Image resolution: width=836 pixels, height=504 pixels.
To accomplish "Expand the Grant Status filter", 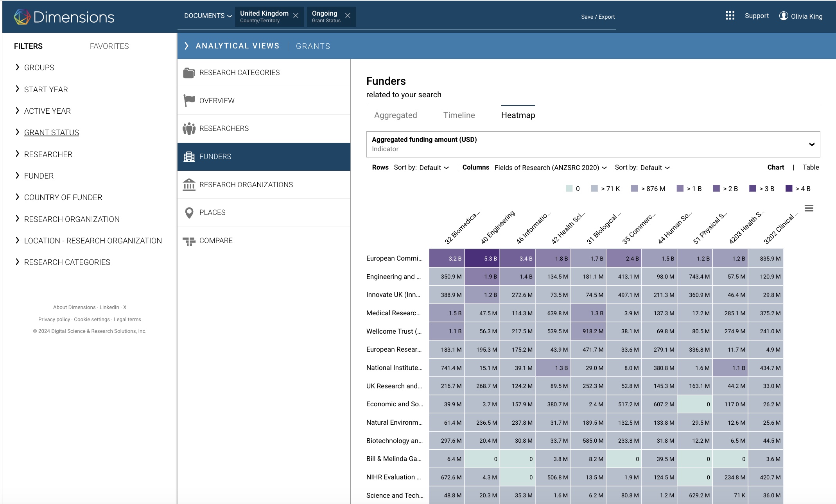I will point(17,132).
